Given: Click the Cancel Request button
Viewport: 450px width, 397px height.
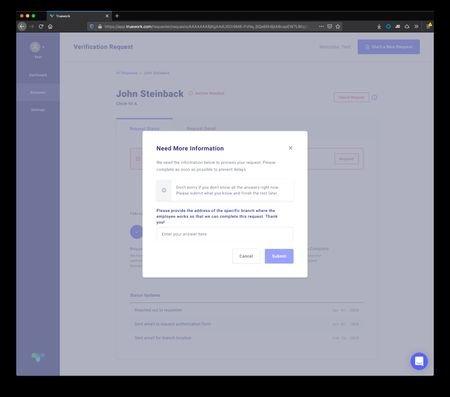Looking at the screenshot, I should click(351, 97).
